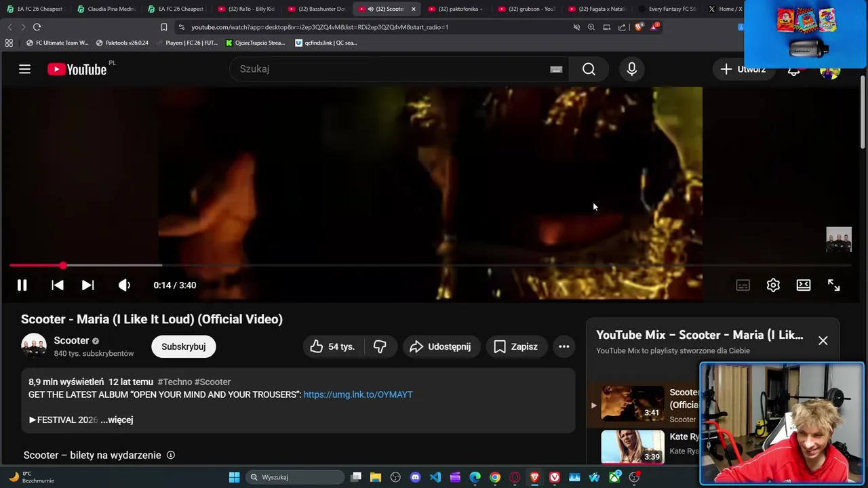The height and width of the screenshot is (488, 868).
Task: Subscribe with the Subskrybuj button
Action: click(x=183, y=346)
